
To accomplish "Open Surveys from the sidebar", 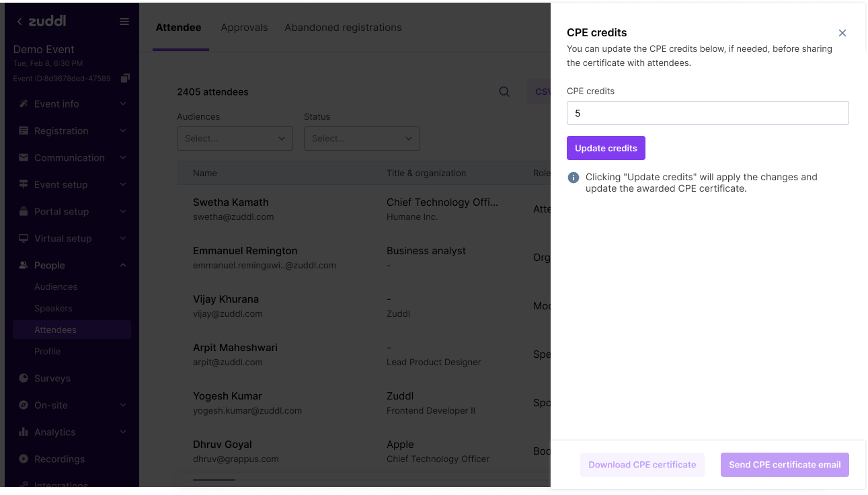I will (52, 378).
